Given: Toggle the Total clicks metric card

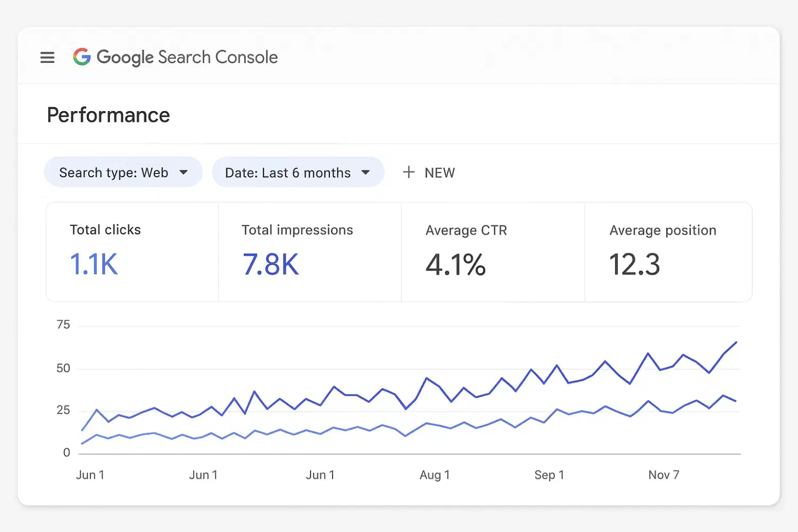Looking at the screenshot, I should click(132, 252).
